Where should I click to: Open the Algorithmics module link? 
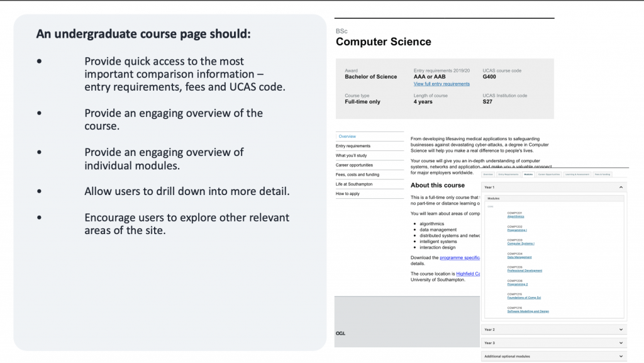516,216
